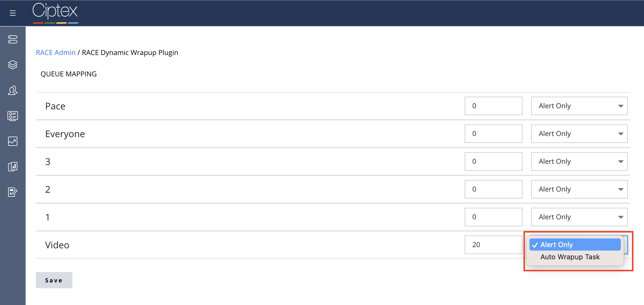Focus the Pace timeout number field
The image size is (644, 305).
click(x=493, y=106)
